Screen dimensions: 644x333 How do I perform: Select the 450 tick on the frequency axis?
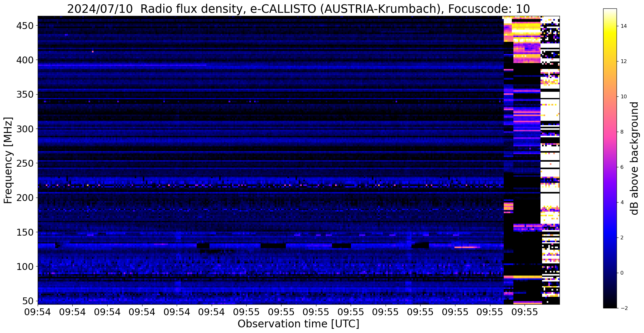[25, 26]
